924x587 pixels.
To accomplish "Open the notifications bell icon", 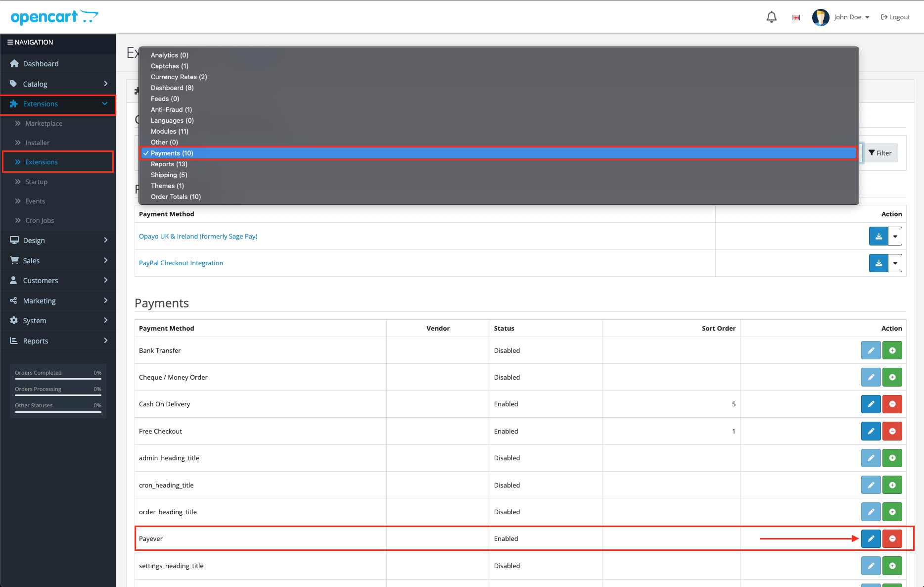I will 772,17.
